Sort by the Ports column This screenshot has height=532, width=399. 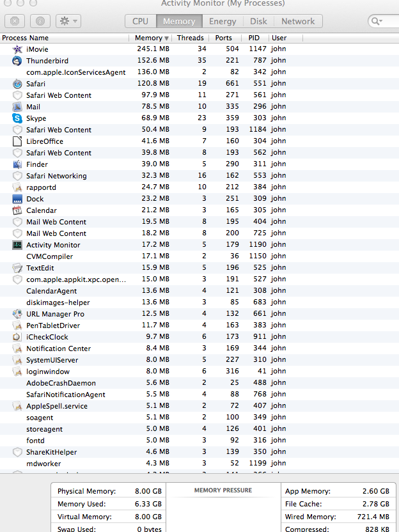click(224, 38)
